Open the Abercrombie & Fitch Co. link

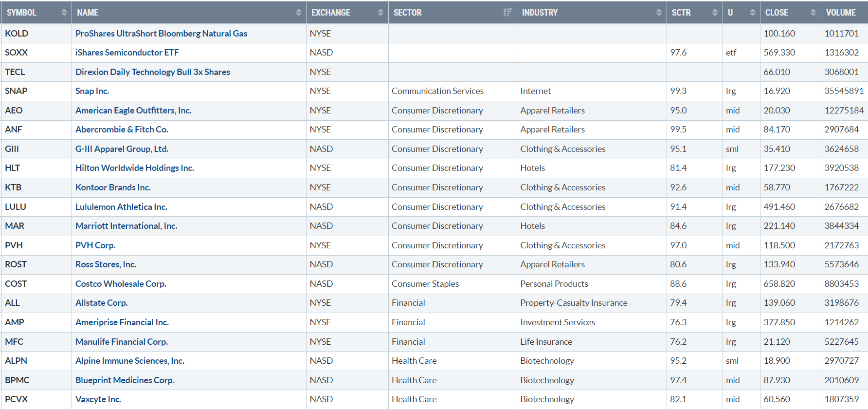122,130
